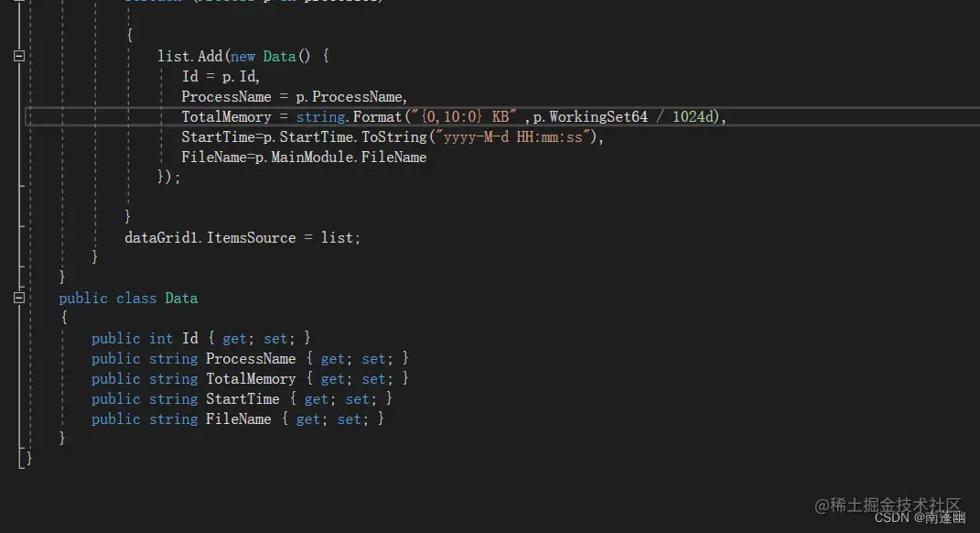Click the StartTime ToString assignment line

(393, 137)
